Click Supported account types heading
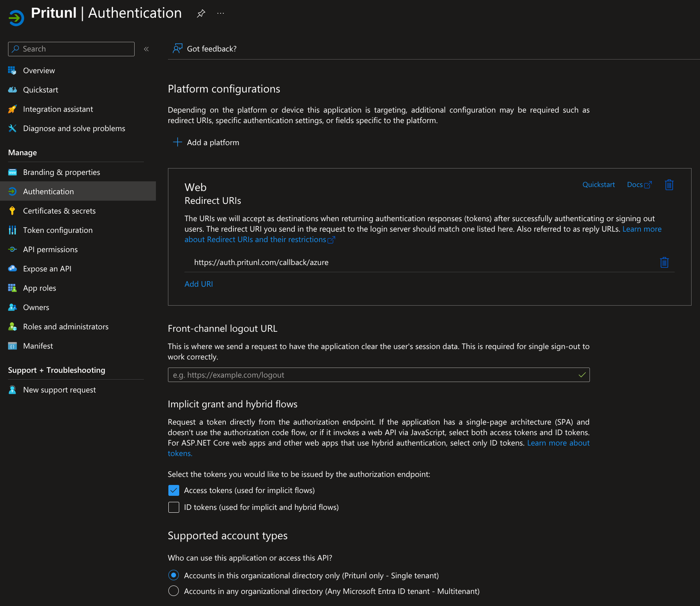 tap(227, 536)
